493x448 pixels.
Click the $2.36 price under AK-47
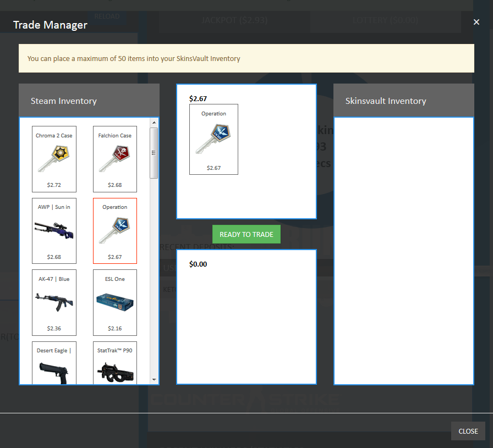pos(54,329)
